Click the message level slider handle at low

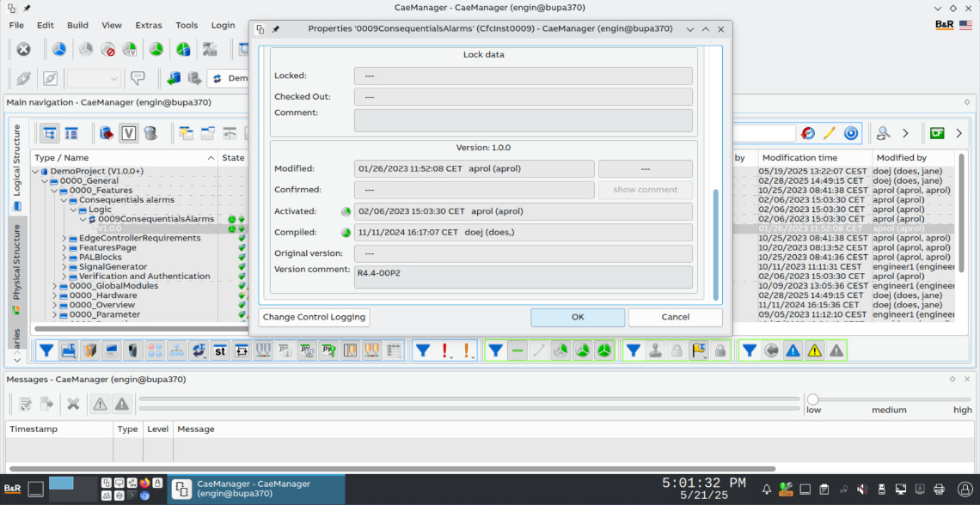click(812, 399)
